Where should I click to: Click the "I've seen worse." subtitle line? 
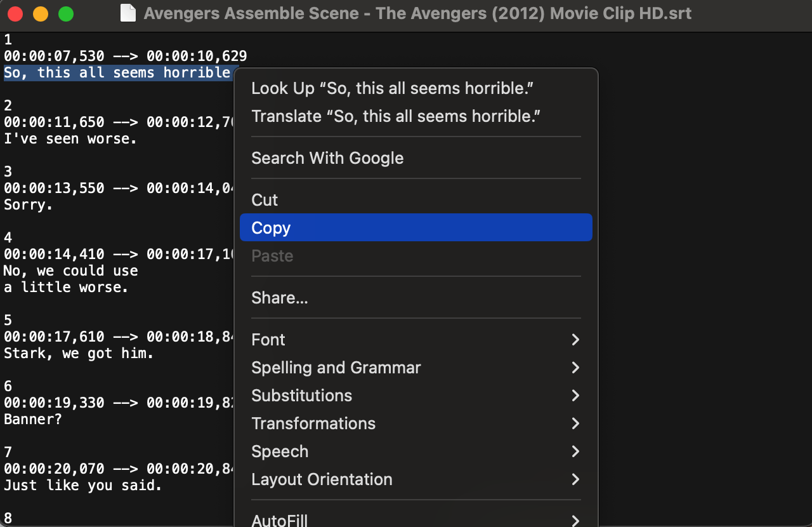point(70,138)
